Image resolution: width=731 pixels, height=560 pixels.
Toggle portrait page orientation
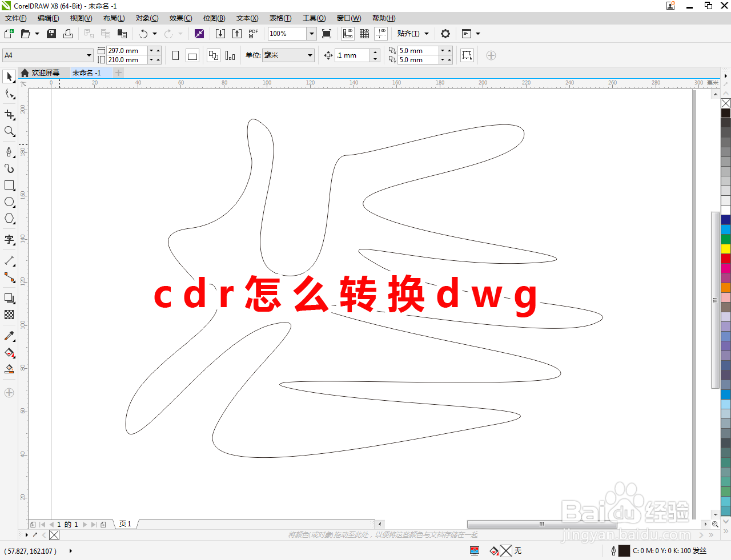point(175,55)
